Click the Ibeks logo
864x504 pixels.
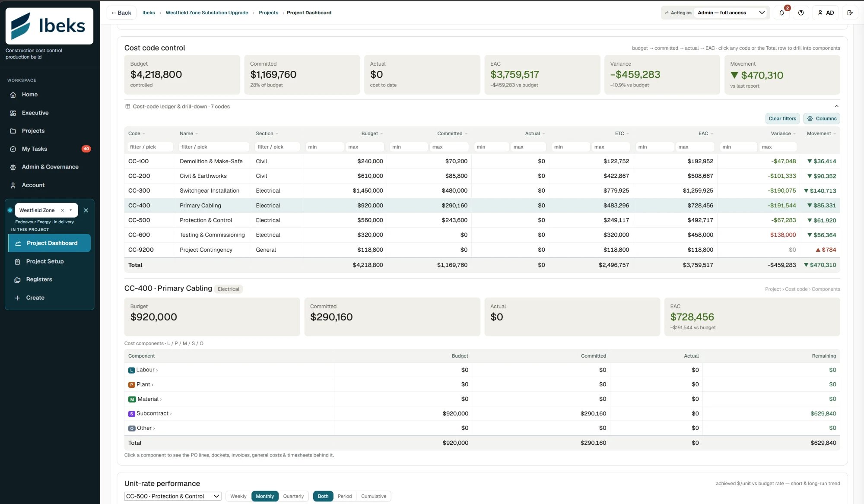point(49,26)
